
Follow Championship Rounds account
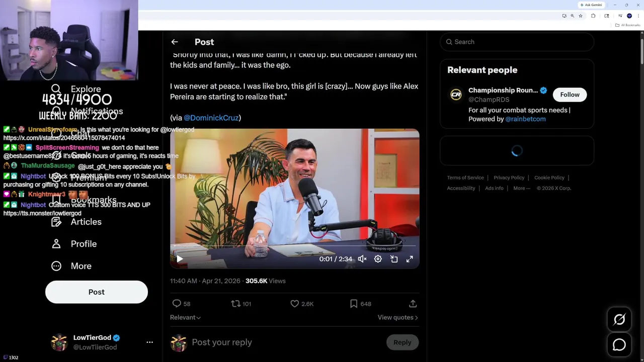(570, 95)
